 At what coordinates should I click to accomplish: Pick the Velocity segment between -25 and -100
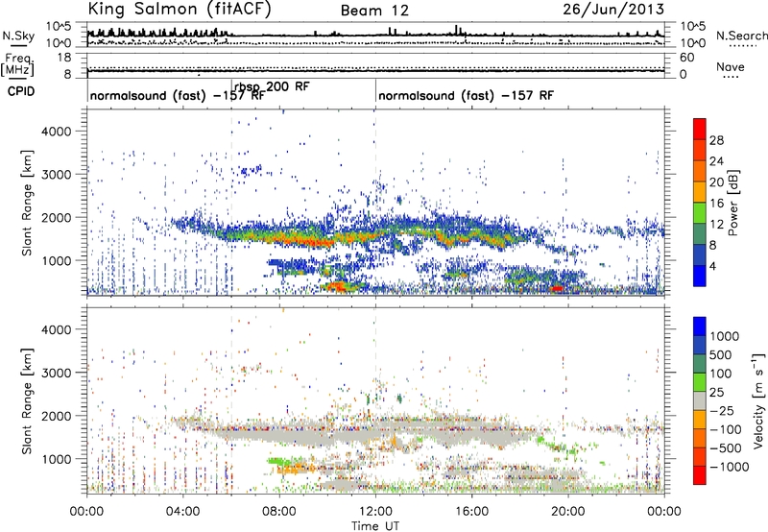tap(700, 420)
